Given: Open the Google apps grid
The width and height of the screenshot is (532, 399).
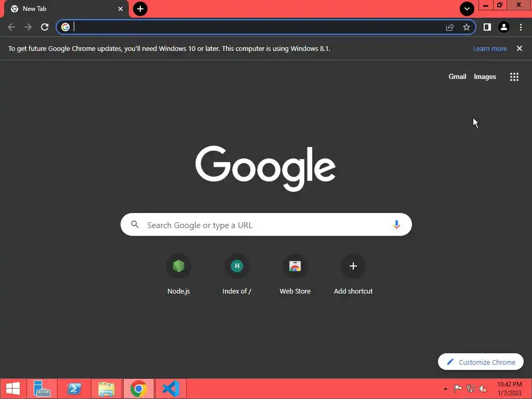Looking at the screenshot, I should click(514, 77).
